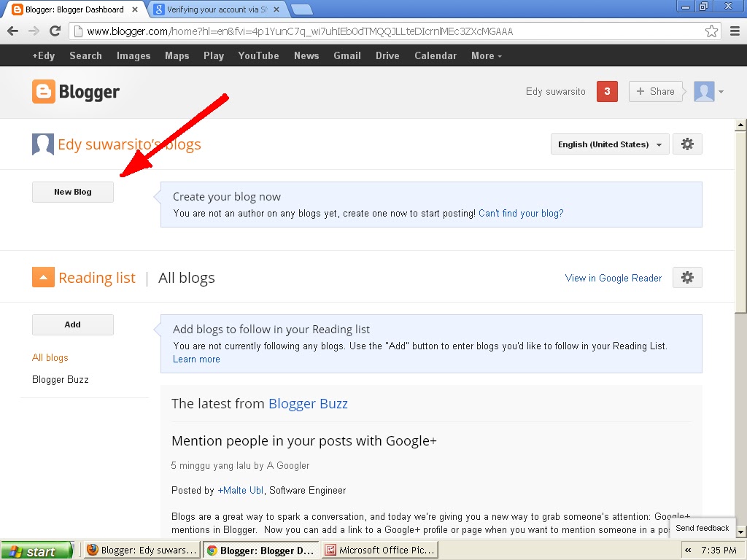Switch to Chrome Blogger Dashboard taskbar item
Viewport: 747px width, 560px height.
tap(260, 551)
